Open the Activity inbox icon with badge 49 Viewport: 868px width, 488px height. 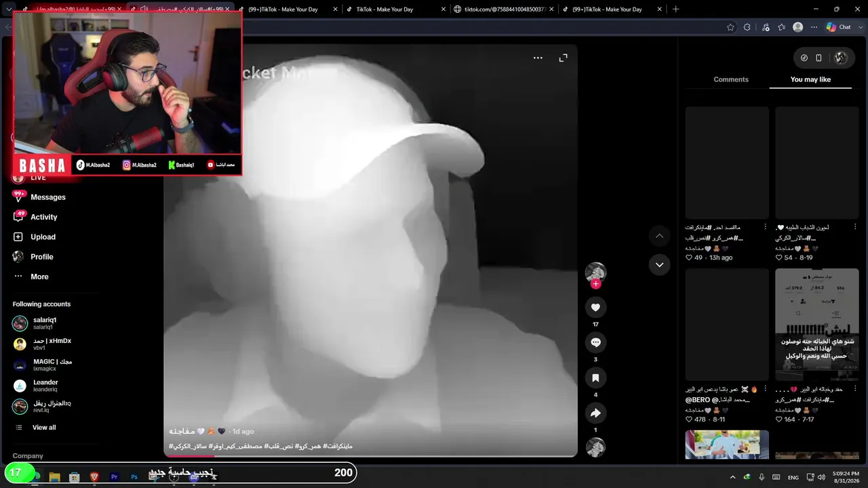pos(18,217)
